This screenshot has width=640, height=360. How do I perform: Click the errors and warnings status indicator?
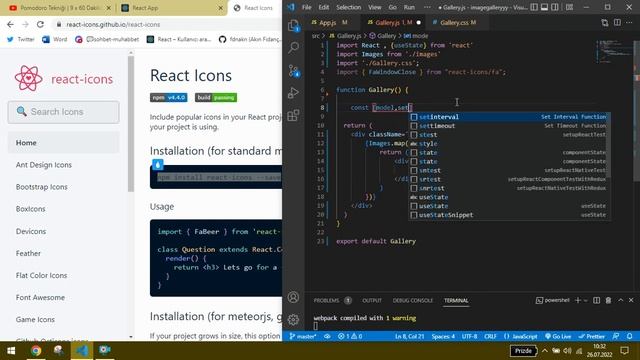350,336
